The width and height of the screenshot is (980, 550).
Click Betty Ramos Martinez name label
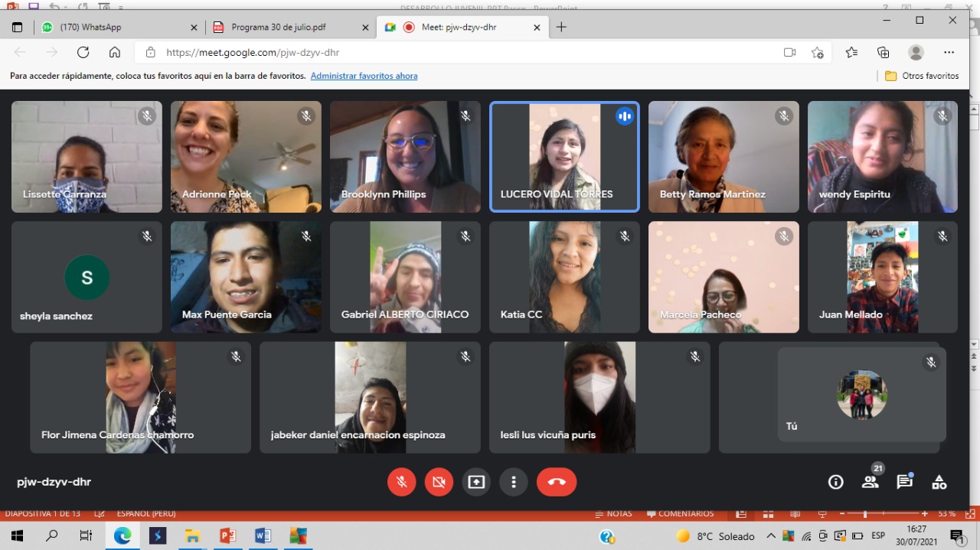click(713, 194)
